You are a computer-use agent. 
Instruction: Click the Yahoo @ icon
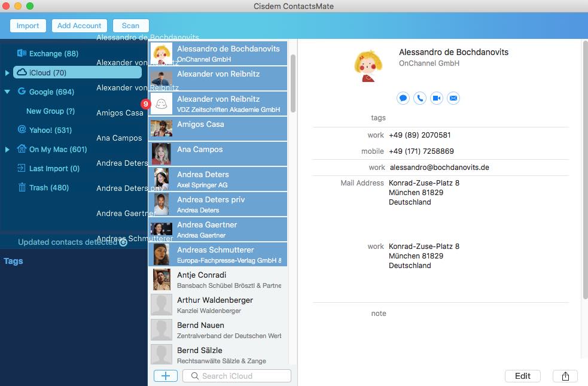point(22,129)
